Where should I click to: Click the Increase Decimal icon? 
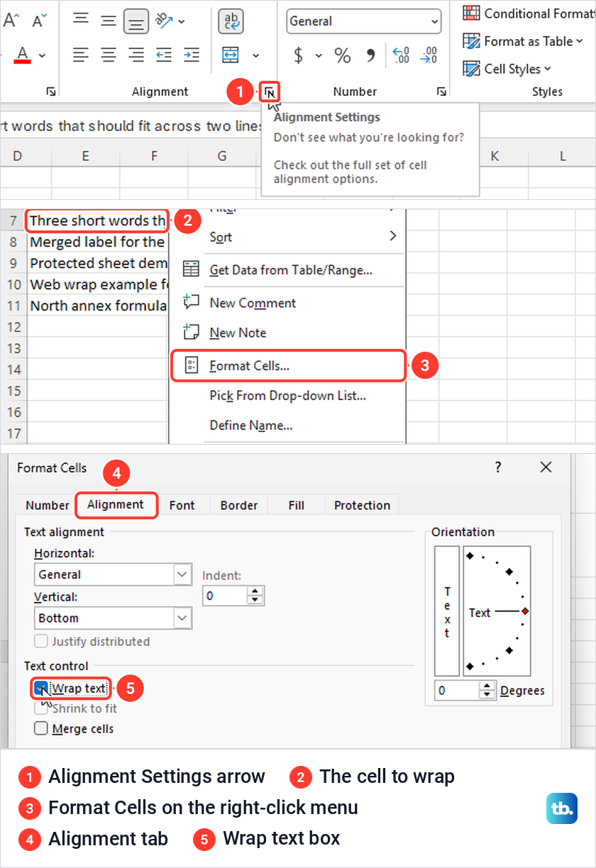(401, 55)
